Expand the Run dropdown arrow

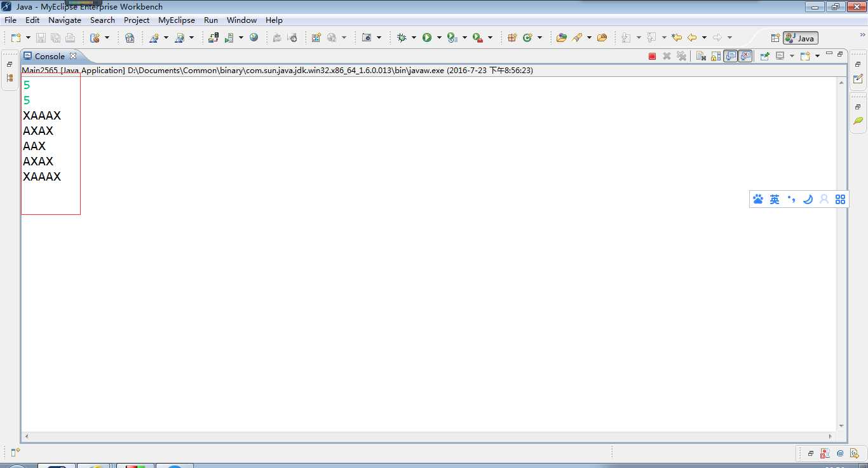(x=439, y=38)
